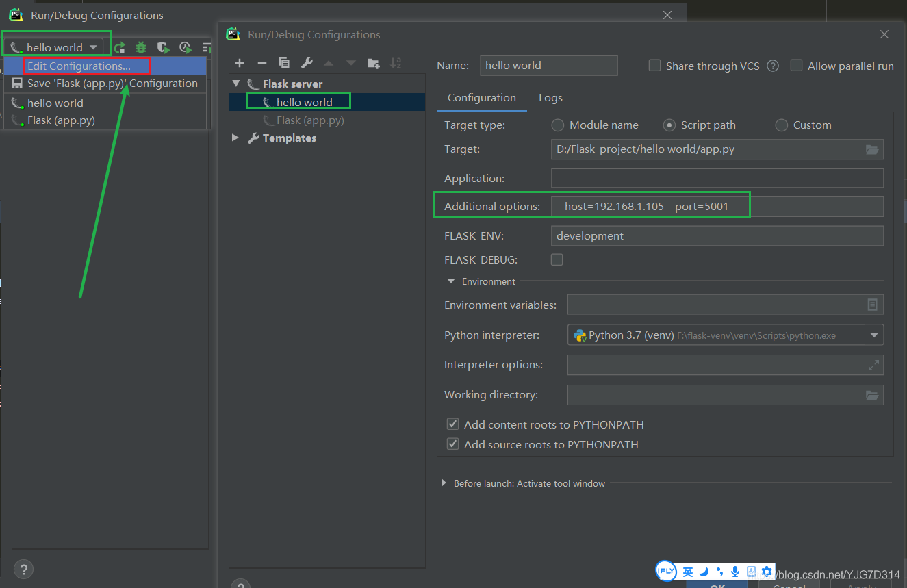This screenshot has height=588, width=907.
Task: Click help icon beside Share through VCS
Action: point(773,66)
